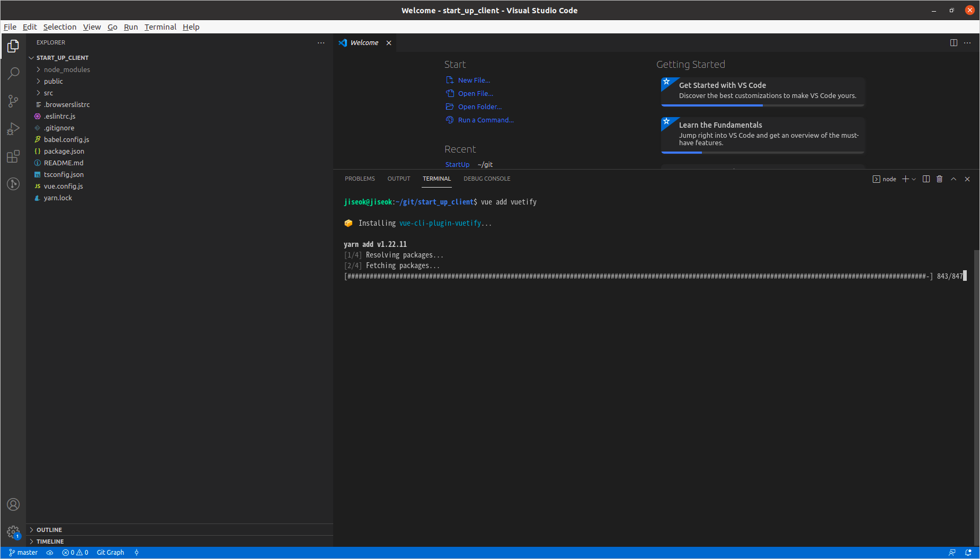The image size is (980, 559).
Task: Click the git commit icon in status bar
Action: (137, 553)
